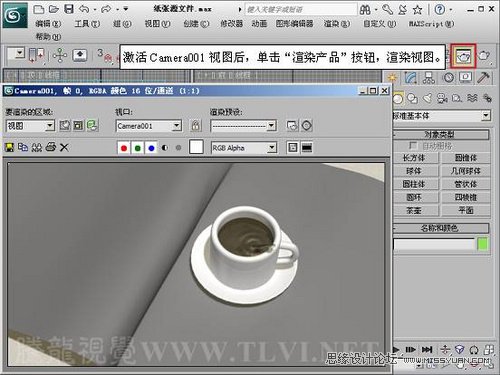The image size is (500, 375).
Task: Click the Copy Image icon in render window
Action: (23, 147)
